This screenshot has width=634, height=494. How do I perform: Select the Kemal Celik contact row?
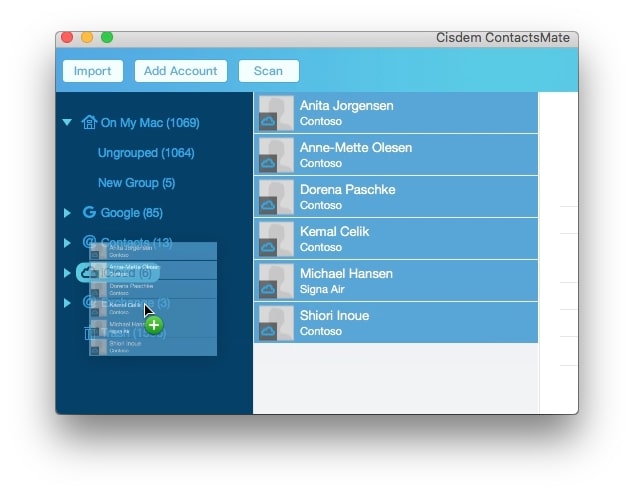tap(396, 239)
